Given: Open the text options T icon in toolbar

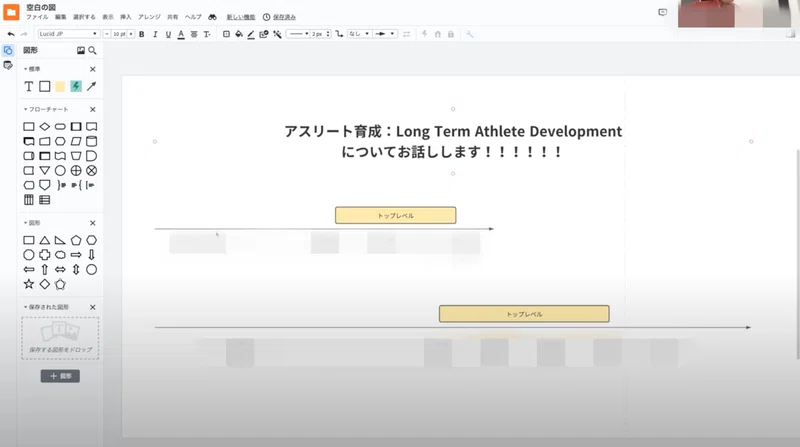Looking at the screenshot, I should tap(207, 34).
